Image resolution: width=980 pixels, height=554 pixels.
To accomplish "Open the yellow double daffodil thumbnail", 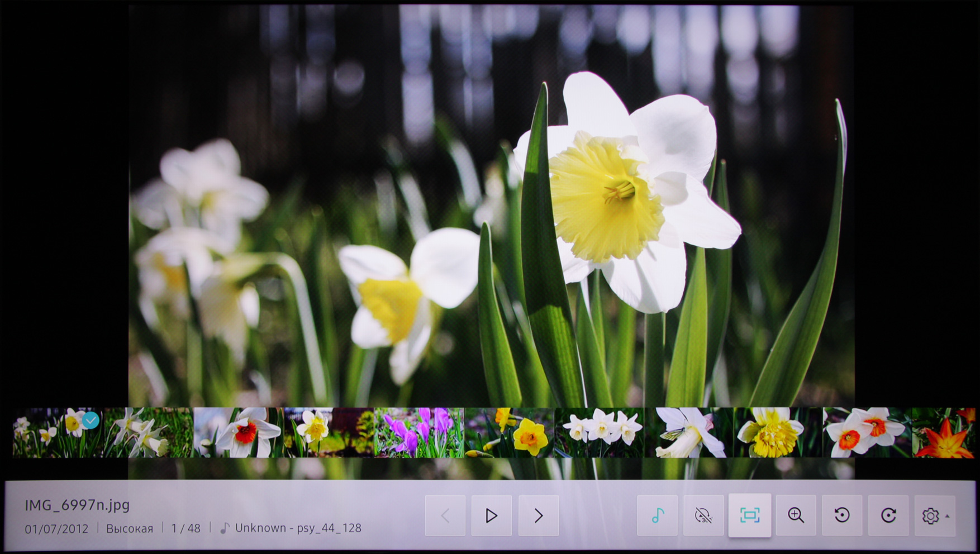I will click(x=778, y=433).
